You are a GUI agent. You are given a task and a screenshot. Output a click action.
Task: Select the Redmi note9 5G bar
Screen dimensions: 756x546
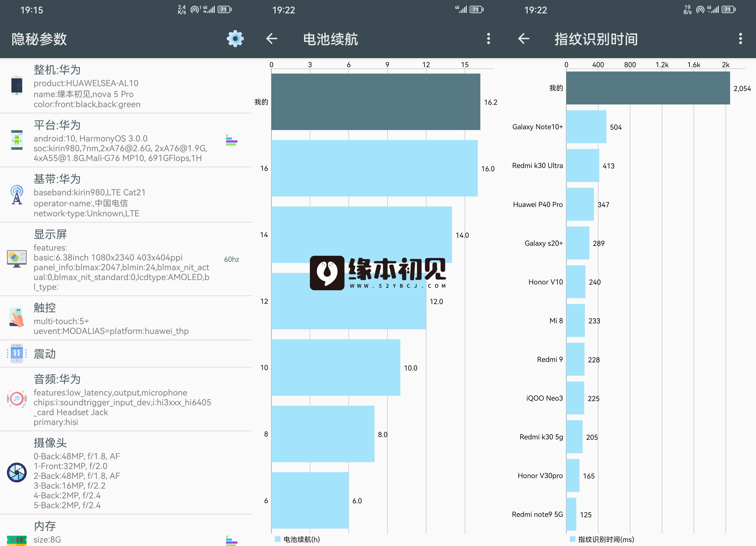click(x=571, y=514)
